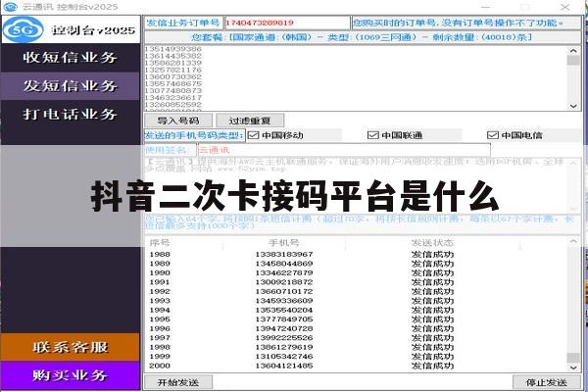Toggle 中国联通 checkbox
Screen dimensions: 588x392
tap(372, 135)
